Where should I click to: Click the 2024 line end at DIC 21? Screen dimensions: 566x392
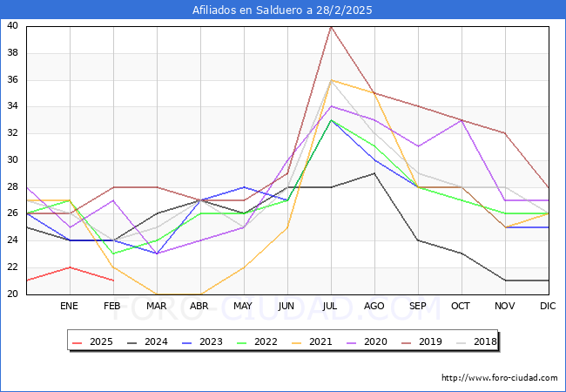pos(549,280)
